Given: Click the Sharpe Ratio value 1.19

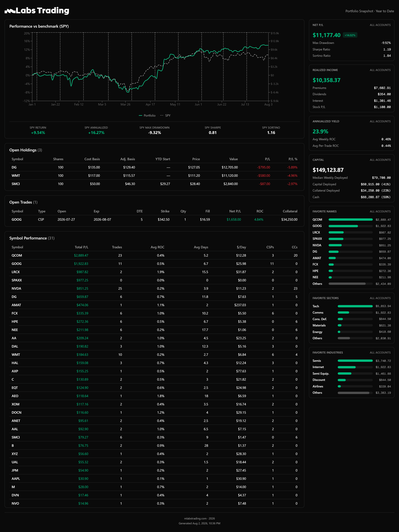Looking at the screenshot, I should click(x=387, y=49).
